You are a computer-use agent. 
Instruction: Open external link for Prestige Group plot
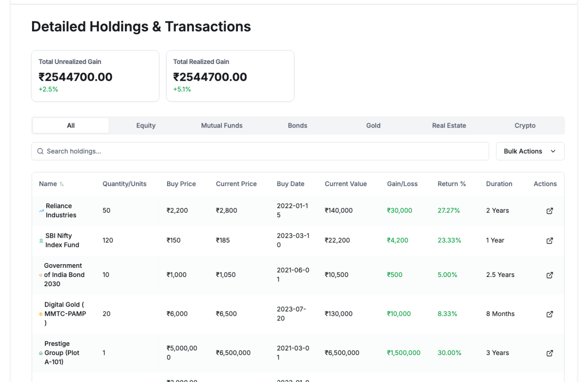pos(549,353)
